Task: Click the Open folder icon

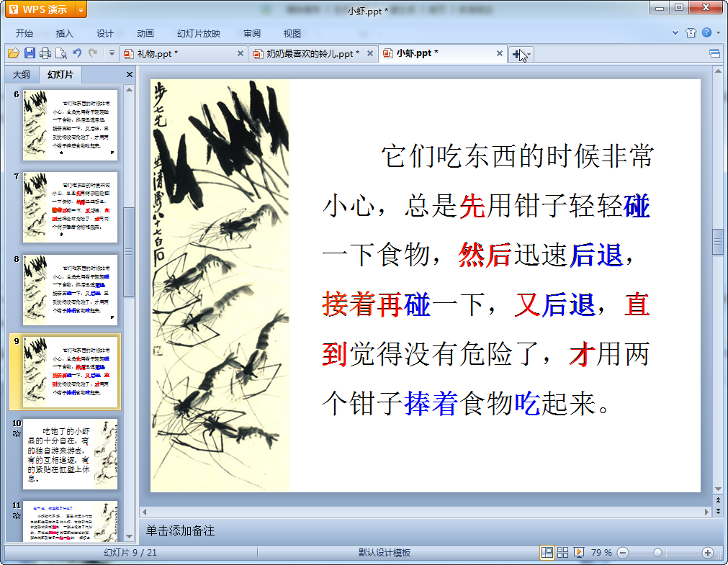Action: [x=13, y=53]
